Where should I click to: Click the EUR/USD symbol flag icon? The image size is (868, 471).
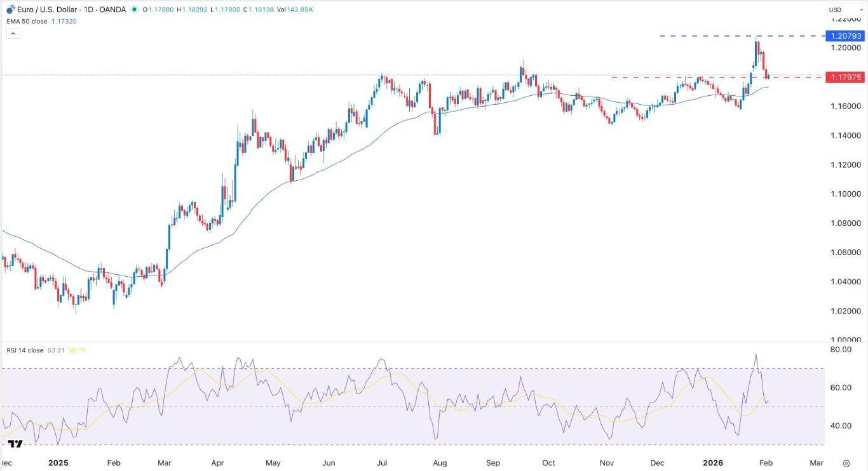point(10,10)
